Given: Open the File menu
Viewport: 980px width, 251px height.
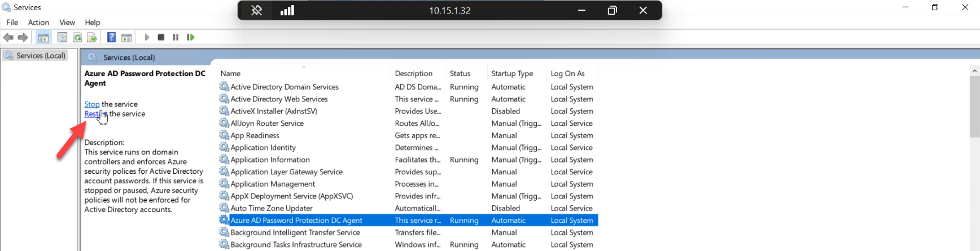Looking at the screenshot, I should click(12, 23).
